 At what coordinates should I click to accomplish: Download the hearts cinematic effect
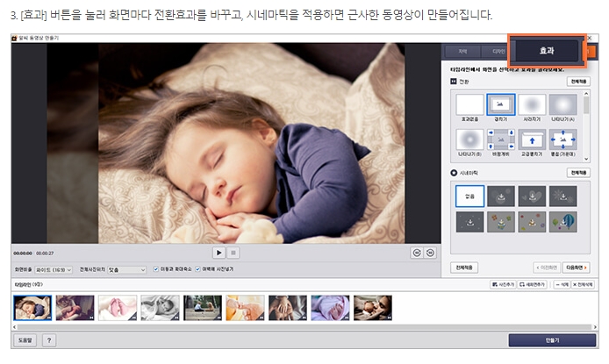(x=532, y=196)
